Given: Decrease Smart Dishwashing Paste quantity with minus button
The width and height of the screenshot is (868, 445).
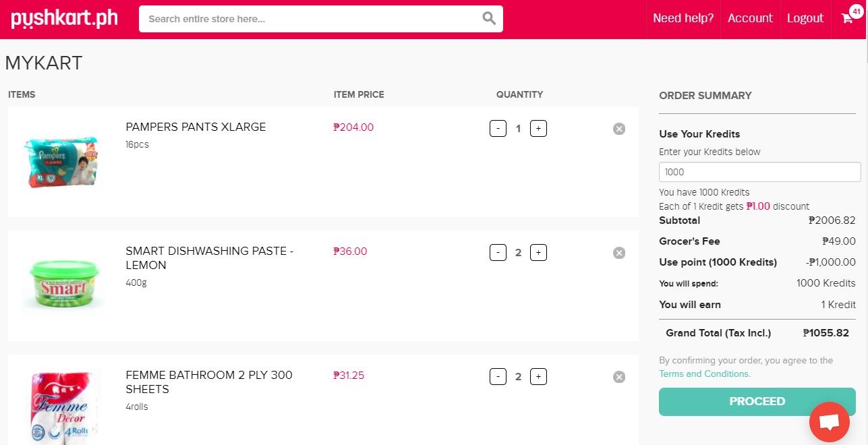Looking at the screenshot, I should click(x=498, y=252).
